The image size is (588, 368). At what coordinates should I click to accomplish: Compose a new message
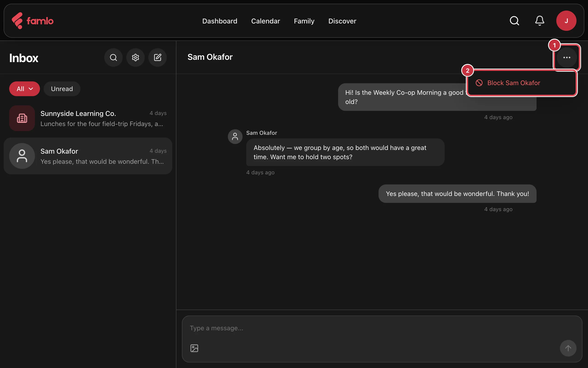tap(157, 57)
